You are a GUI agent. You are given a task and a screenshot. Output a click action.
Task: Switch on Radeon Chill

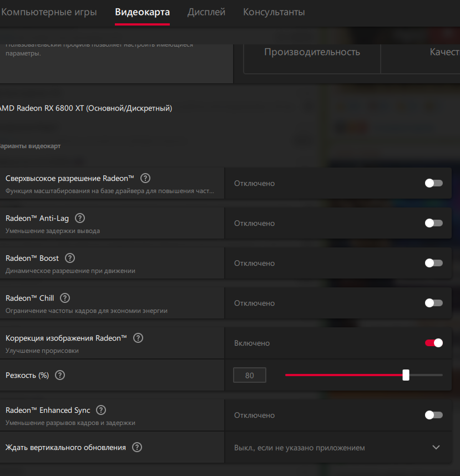tap(433, 303)
